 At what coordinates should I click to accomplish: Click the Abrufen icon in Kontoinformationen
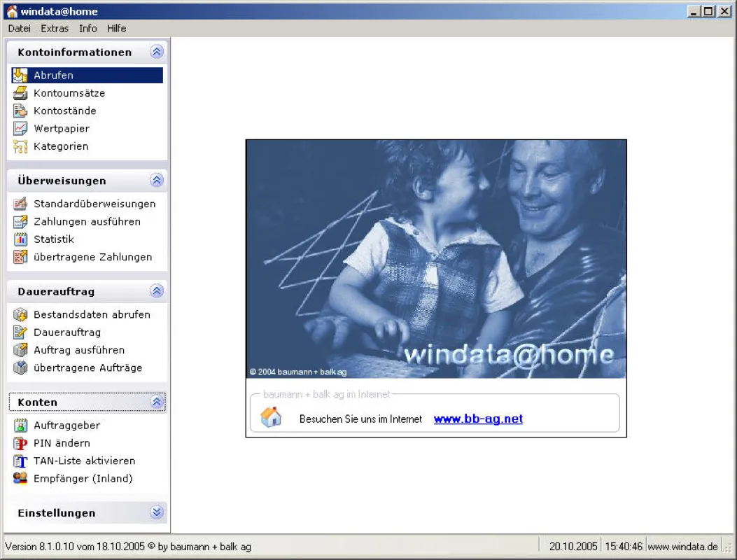20,75
